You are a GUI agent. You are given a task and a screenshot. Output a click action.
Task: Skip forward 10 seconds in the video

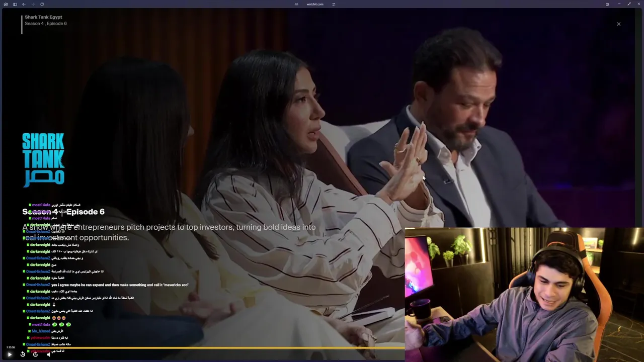tap(35, 354)
